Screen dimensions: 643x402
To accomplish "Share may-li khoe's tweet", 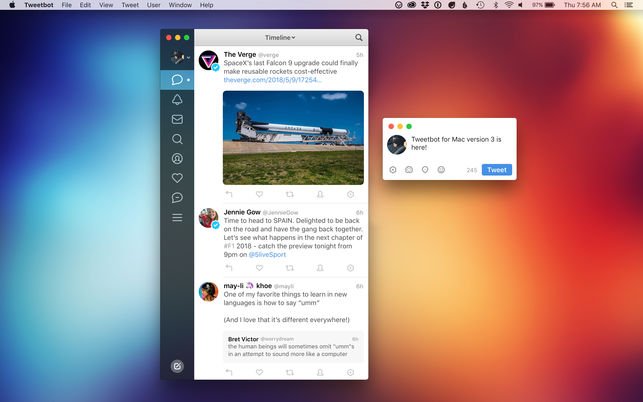I will pyautogui.click(x=320, y=372).
